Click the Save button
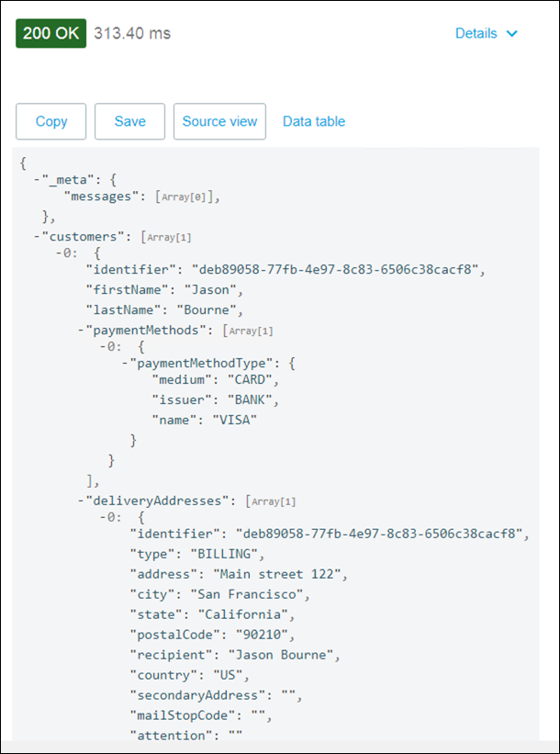The height and width of the screenshot is (754, 560). [x=129, y=121]
